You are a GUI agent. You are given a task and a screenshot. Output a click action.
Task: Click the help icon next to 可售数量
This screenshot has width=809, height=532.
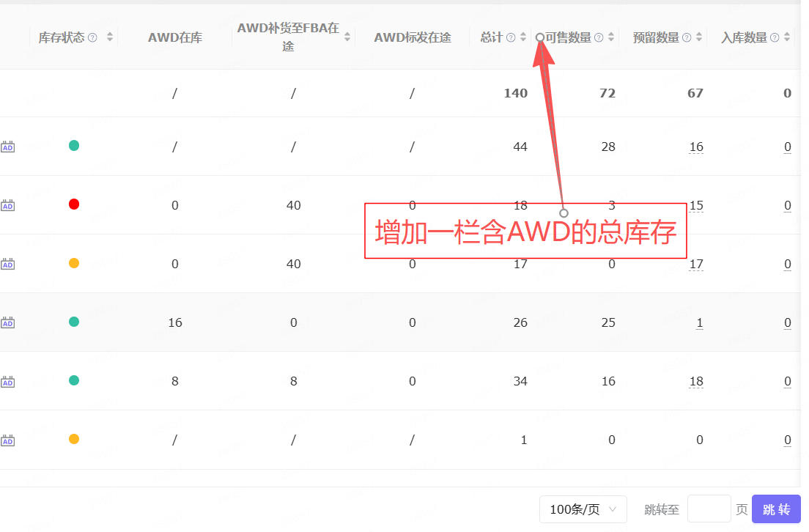coord(599,37)
